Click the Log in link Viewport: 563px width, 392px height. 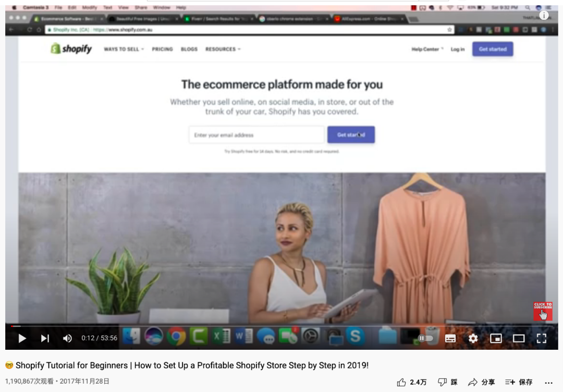coord(458,49)
